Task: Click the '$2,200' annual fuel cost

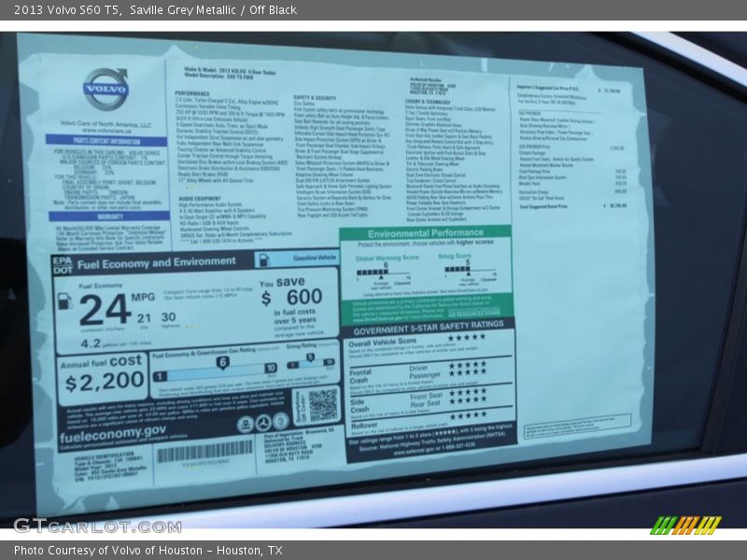Action: tap(105, 382)
